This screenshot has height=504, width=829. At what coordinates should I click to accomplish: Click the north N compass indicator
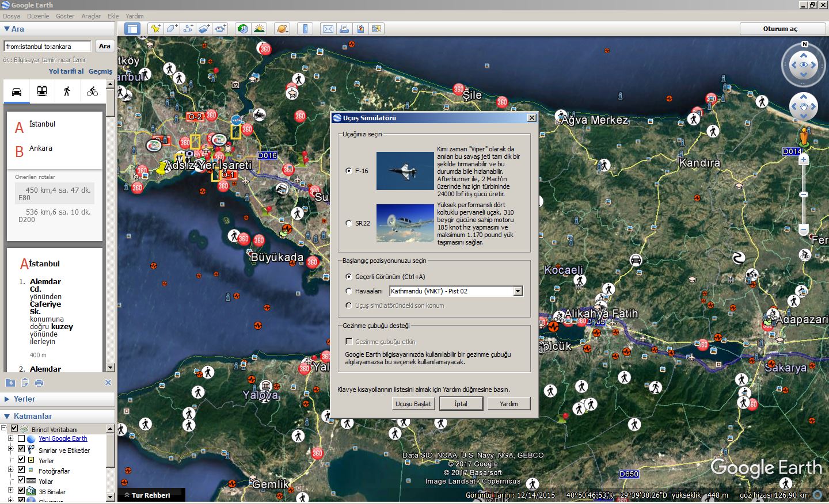pyautogui.click(x=804, y=44)
